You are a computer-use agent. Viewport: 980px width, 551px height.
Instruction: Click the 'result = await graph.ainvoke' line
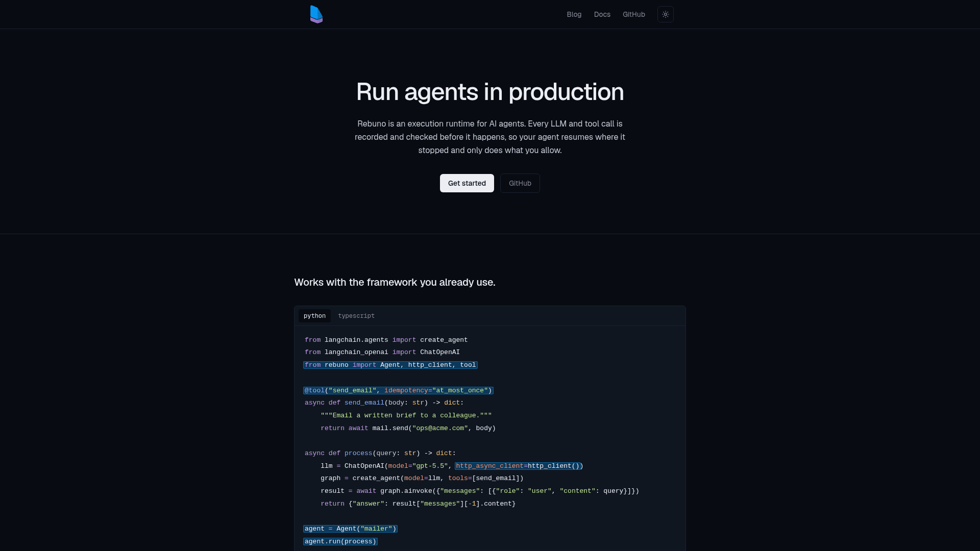coord(480,491)
